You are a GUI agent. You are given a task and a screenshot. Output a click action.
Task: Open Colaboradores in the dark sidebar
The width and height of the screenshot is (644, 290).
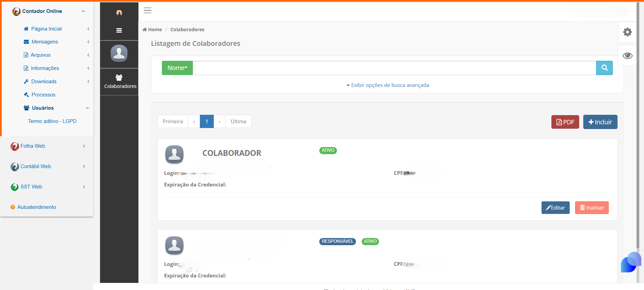tap(119, 82)
